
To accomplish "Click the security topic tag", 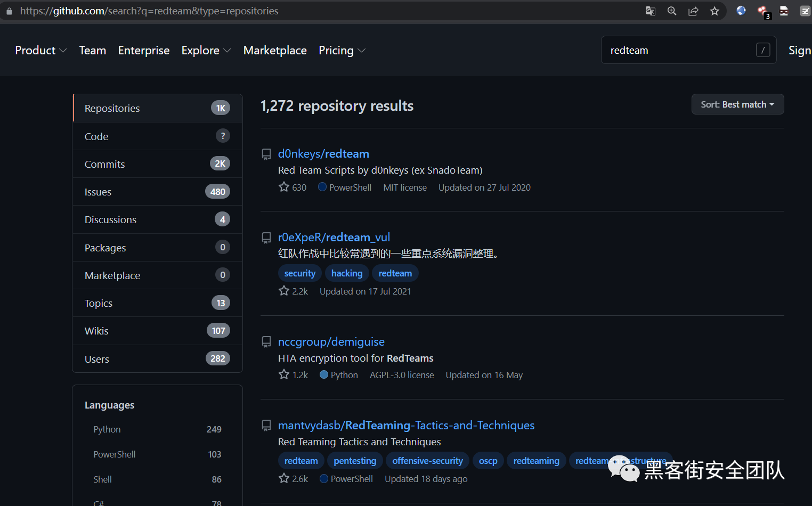I will (x=300, y=273).
